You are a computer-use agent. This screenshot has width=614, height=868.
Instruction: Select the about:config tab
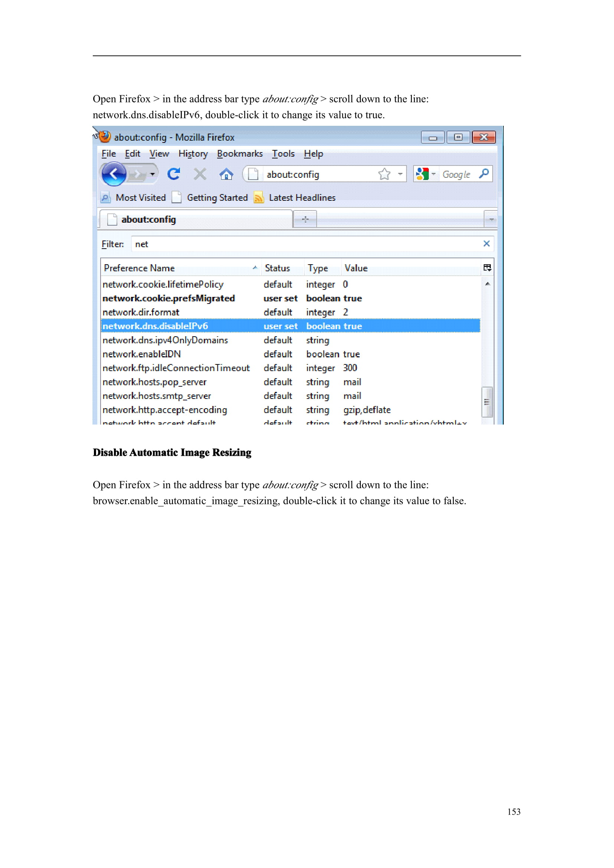click(196, 219)
